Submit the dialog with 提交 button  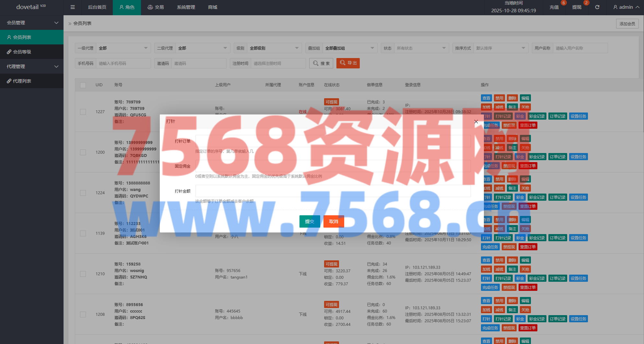click(x=310, y=221)
